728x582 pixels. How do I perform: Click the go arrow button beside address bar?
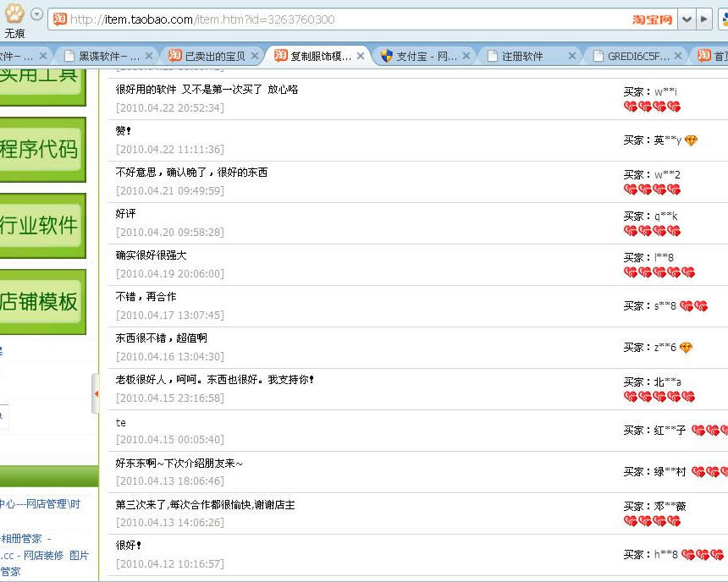pos(703,19)
